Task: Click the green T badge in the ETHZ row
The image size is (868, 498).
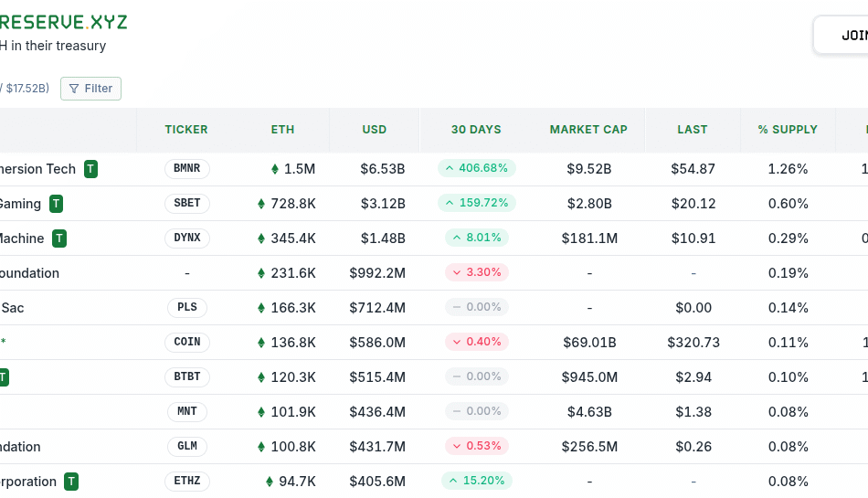Action: coord(71,482)
